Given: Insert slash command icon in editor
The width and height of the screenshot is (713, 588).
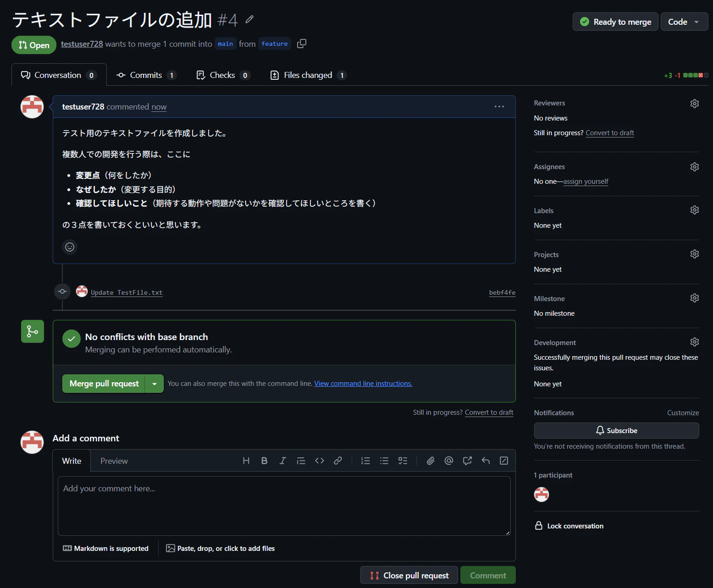Looking at the screenshot, I should (x=504, y=461).
